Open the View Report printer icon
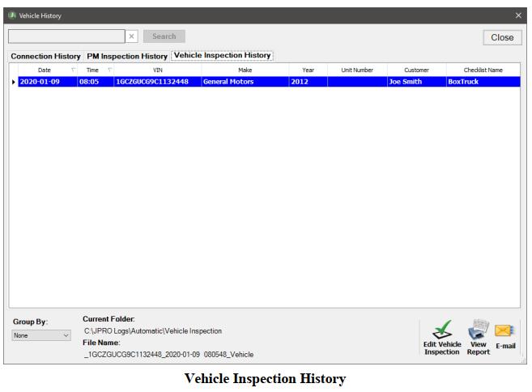This screenshot has height=392, width=532. [479, 329]
